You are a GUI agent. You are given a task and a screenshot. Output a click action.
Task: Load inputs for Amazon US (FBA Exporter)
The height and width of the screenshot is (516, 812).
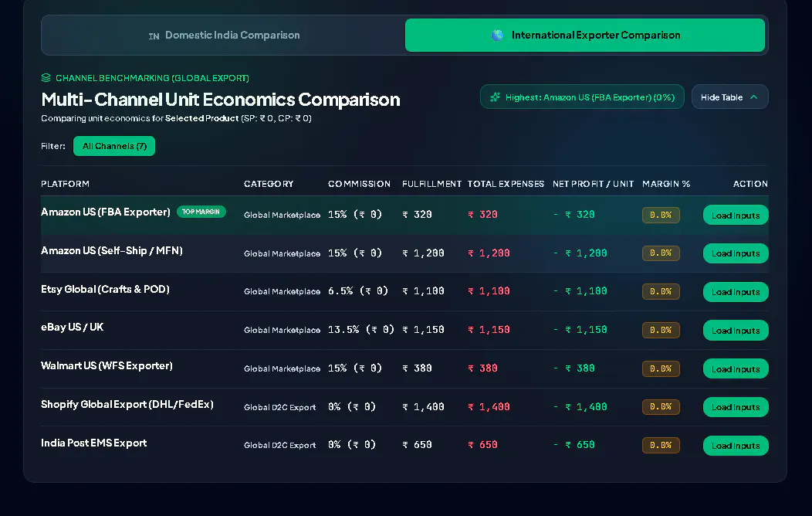pos(736,215)
